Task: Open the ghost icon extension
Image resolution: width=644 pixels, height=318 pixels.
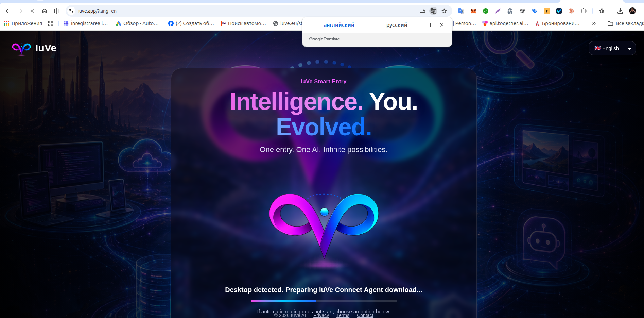Action: click(510, 11)
